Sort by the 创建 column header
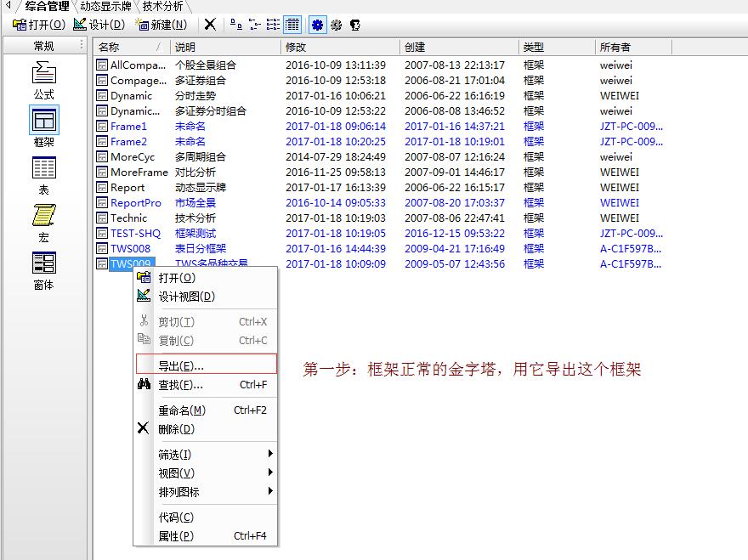 click(x=459, y=47)
